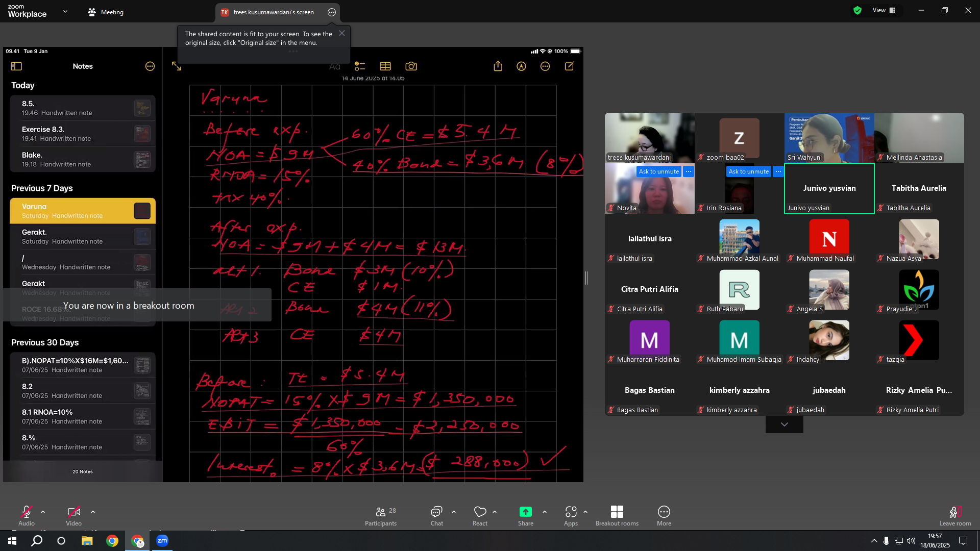
Task: Select the Varuna note
Action: point(83,211)
